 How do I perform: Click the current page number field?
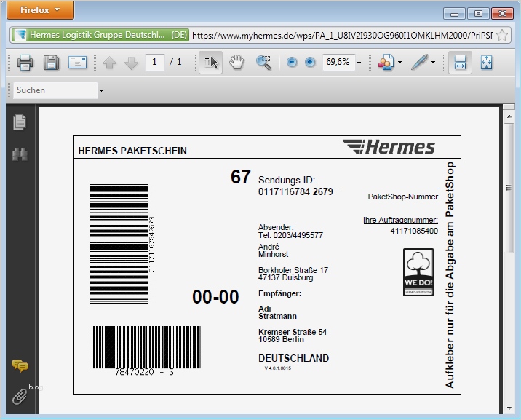pos(154,62)
